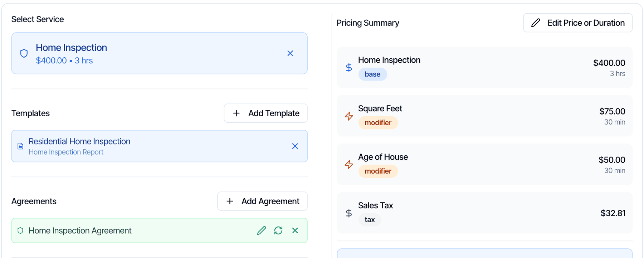Viewport: 644px width, 258px height.
Task: Remove the Home Inspection service selection
Action: (290, 53)
